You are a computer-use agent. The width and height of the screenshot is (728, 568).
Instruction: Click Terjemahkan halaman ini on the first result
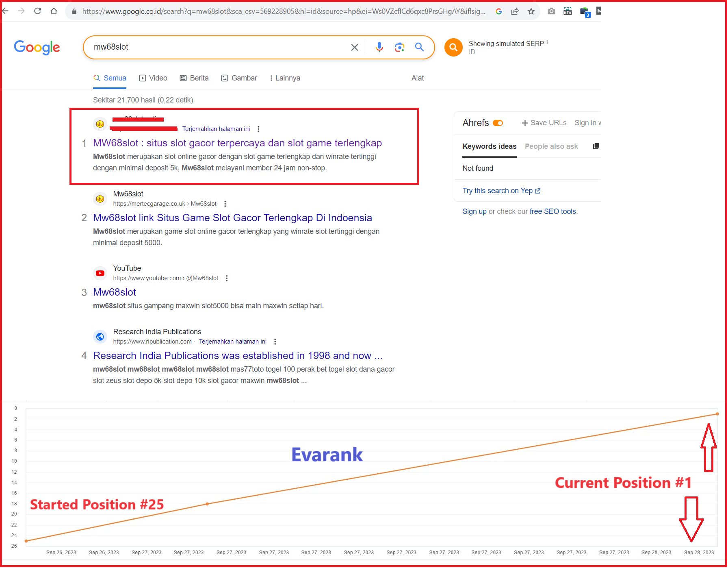coord(216,129)
